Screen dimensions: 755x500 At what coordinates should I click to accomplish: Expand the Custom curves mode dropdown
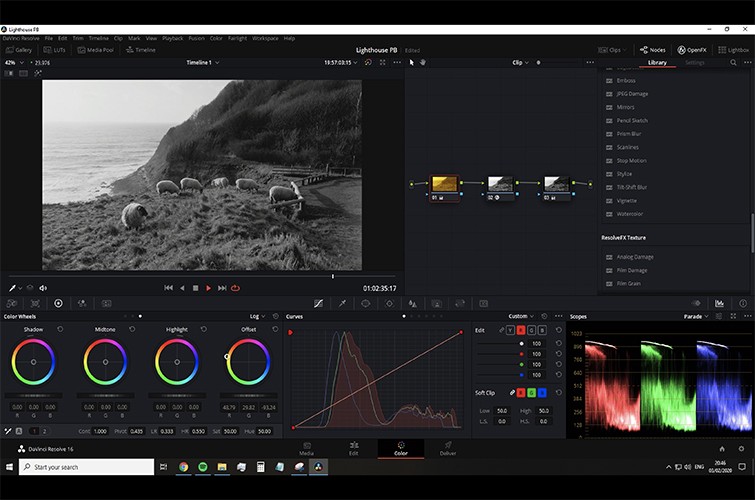[521, 316]
